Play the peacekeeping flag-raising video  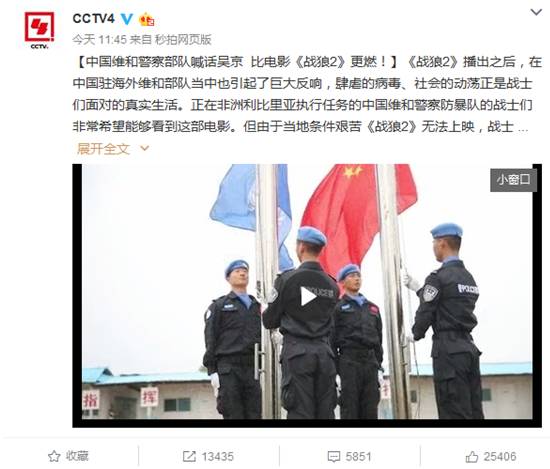[307, 296]
